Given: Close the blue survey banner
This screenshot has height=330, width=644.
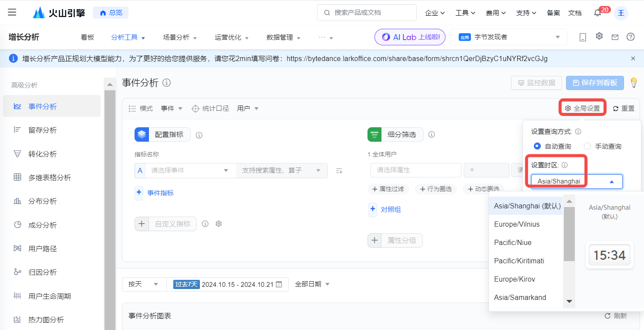Looking at the screenshot, I should pos(633,58).
